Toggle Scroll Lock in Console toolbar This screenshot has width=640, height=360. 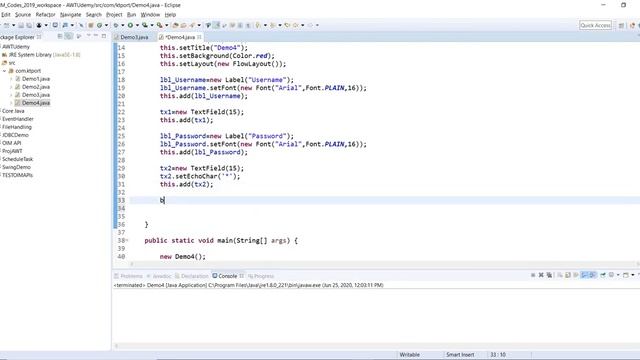pyautogui.click(x=568, y=275)
